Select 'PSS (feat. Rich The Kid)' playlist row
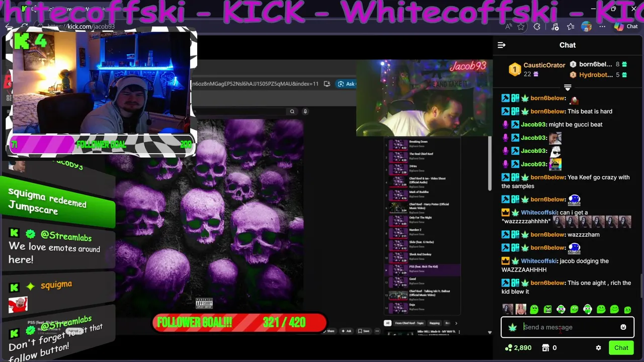 coord(422,269)
